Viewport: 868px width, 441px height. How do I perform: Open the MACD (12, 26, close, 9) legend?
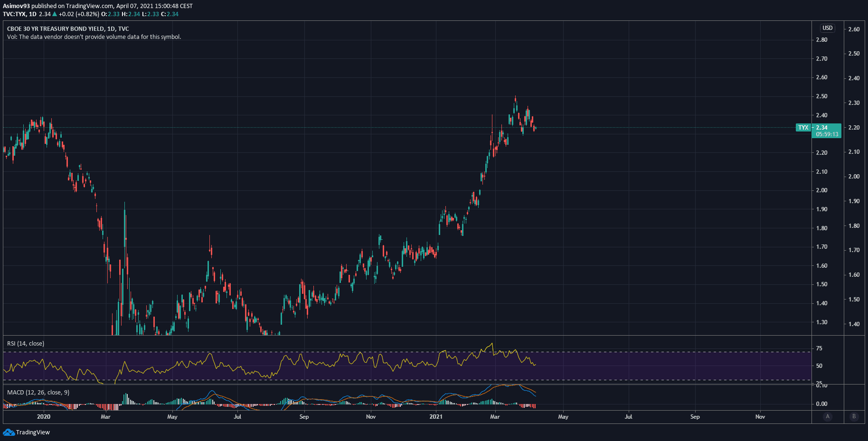coord(38,393)
